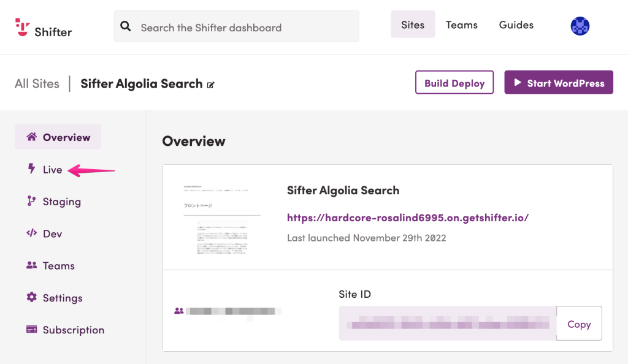Focus the Shifter dashboard search field

[x=236, y=26]
